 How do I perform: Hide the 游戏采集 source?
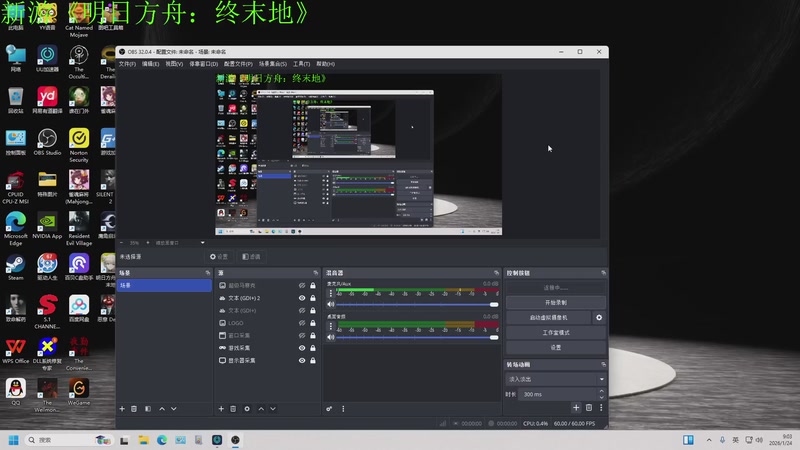point(302,348)
